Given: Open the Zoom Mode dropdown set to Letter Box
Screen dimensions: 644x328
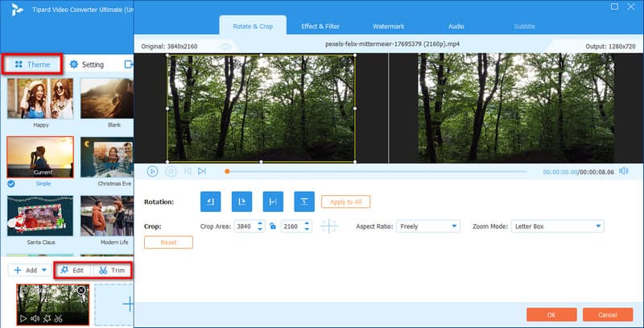Looking at the screenshot, I should [557, 226].
